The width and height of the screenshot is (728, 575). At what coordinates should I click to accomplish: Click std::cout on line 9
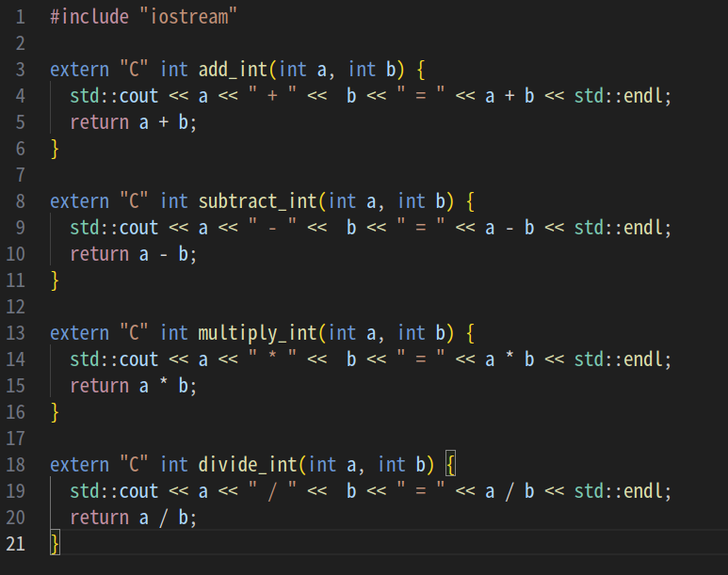pos(114,228)
